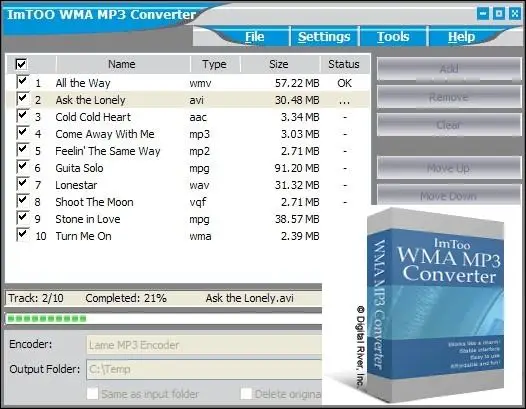Click the OK status cell
This screenshot has width=526, height=409.
coord(345,83)
